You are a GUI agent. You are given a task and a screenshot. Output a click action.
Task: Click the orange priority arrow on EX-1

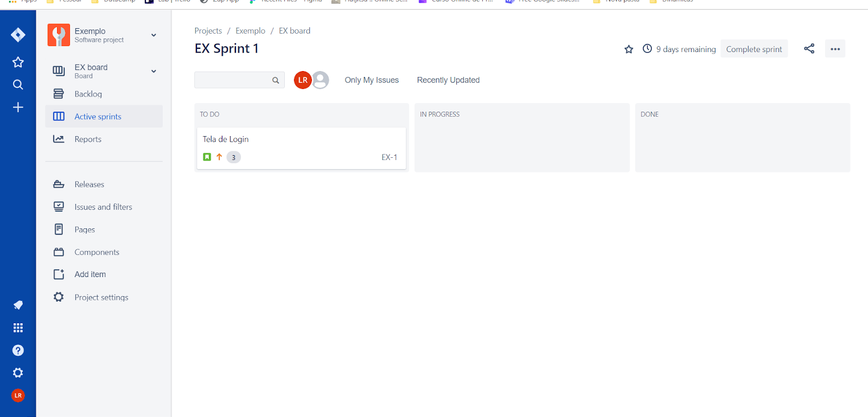[219, 157]
